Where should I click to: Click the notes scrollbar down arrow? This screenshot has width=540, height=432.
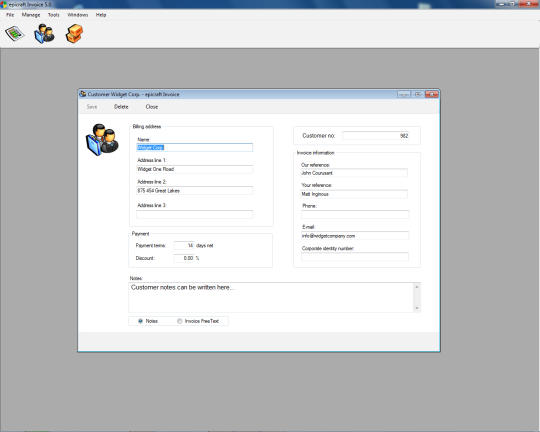coord(417,308)
